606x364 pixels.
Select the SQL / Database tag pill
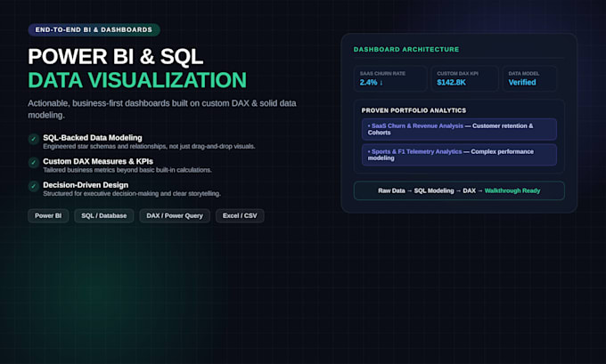[x=104, y=215]
